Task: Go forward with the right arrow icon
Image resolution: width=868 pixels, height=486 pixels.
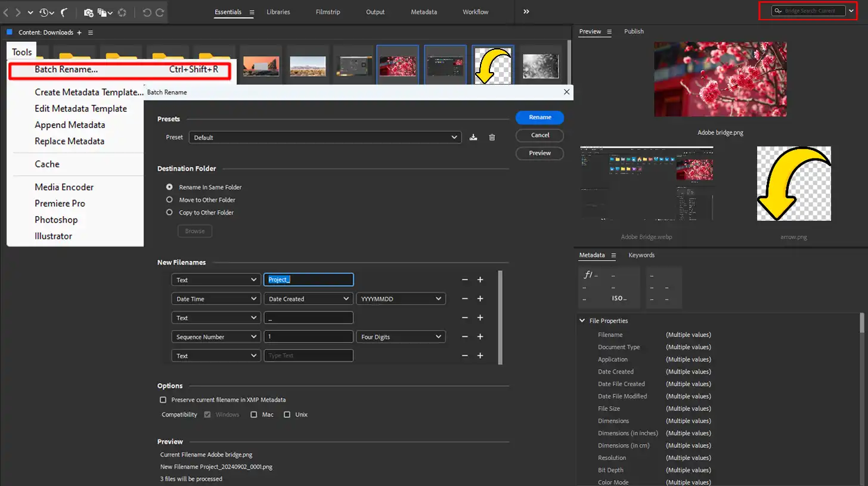Action: (18, 12)
